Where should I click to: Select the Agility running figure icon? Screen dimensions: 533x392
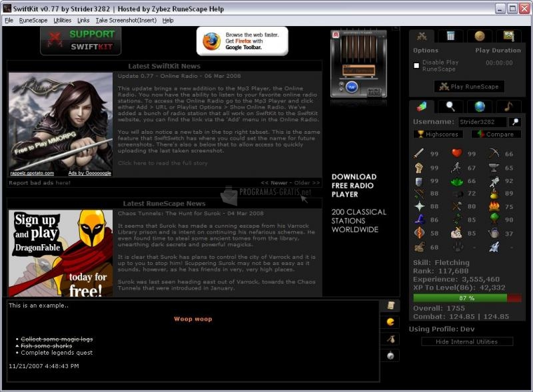[x=456, y=168]
